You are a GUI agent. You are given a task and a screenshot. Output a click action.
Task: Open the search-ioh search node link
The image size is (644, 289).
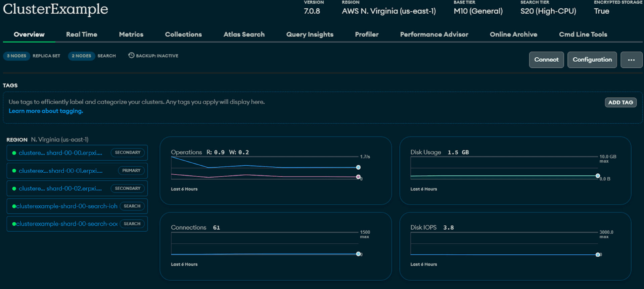(x=67, y=206)
